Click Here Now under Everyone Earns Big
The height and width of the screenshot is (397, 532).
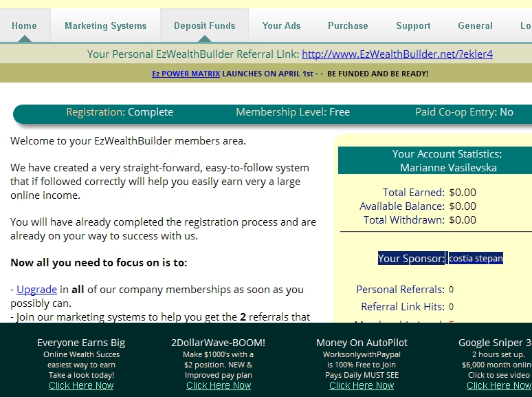click(x=81, y=385)
